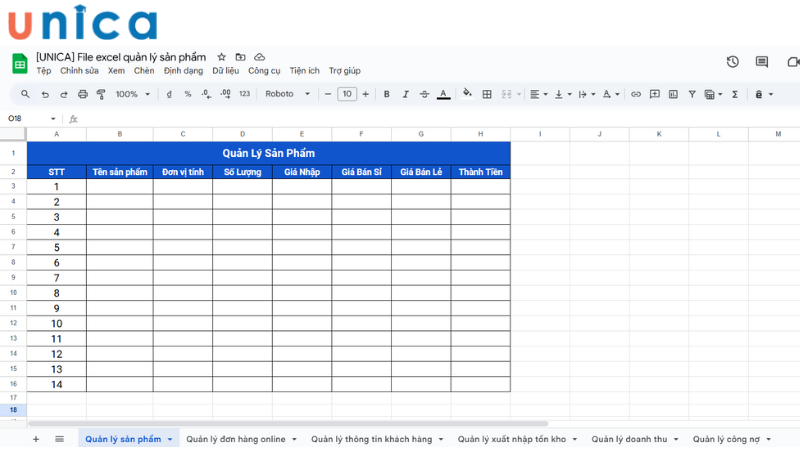The width and height of the screenshot is (800, 450).
Task: Open vertical align dropdown
Action: coord(563,94)
